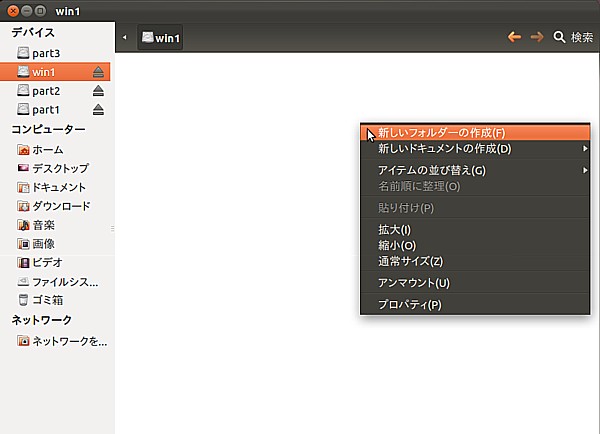Choose アンマウント(U) from context menu

click(475, 283)
